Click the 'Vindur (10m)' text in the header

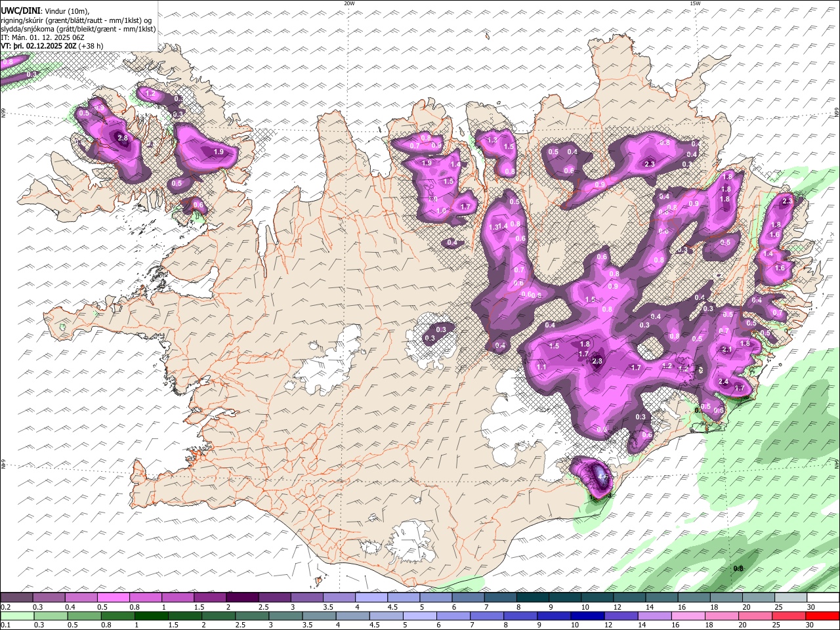coord(65,12)
